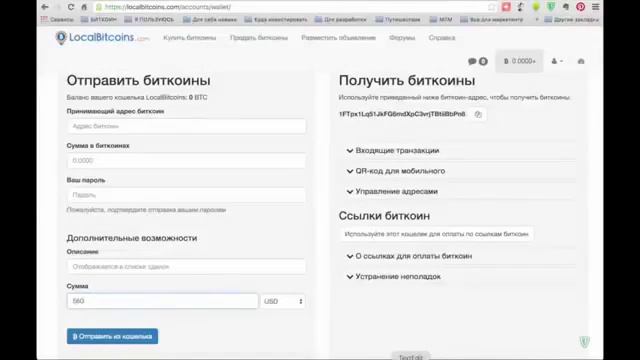Select the bitcoin address text 1FTpx1Lq51...
This screenshot has width=640, height=360.
(402, 114)
